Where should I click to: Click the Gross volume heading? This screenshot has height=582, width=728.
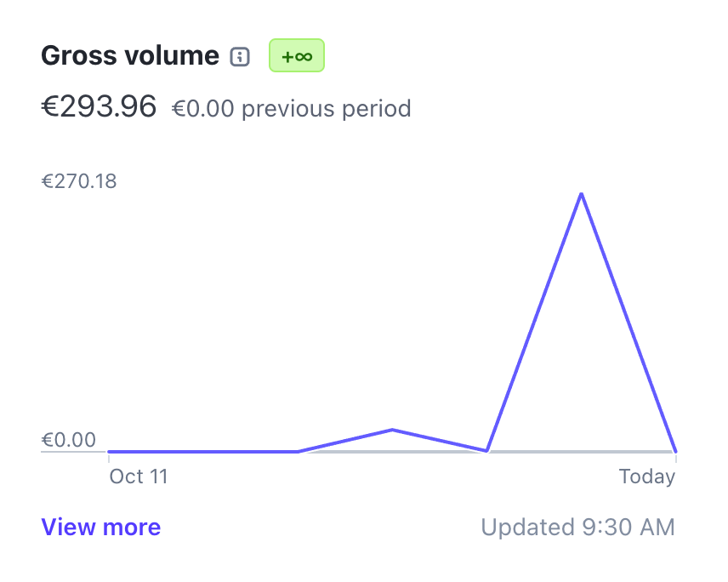pos(130,56)
